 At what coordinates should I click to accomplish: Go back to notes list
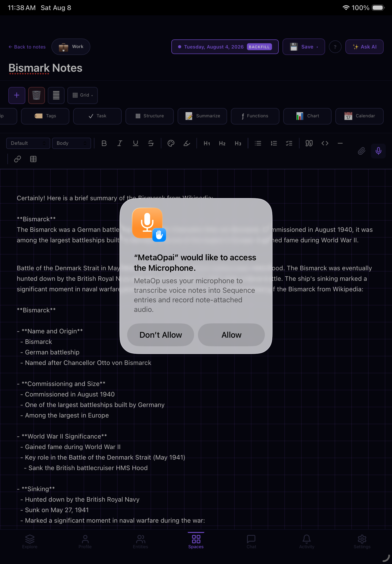click(27, 47)
